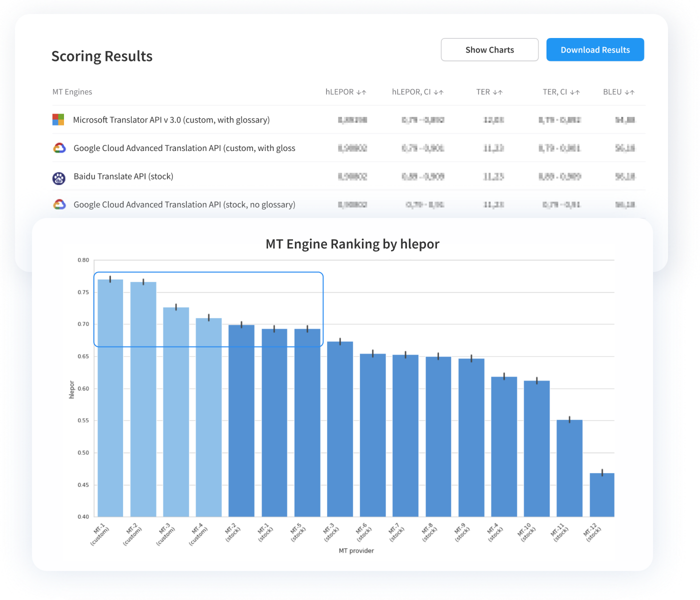The image size is (700, 600).
Task: Click the Microsoft Translator logo icon
Action: coord(58,119)
